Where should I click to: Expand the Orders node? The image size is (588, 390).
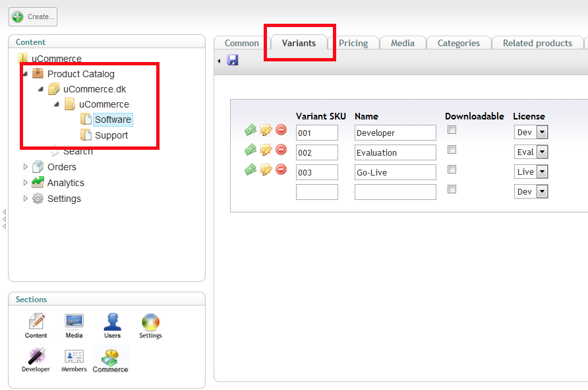[26, 167]
